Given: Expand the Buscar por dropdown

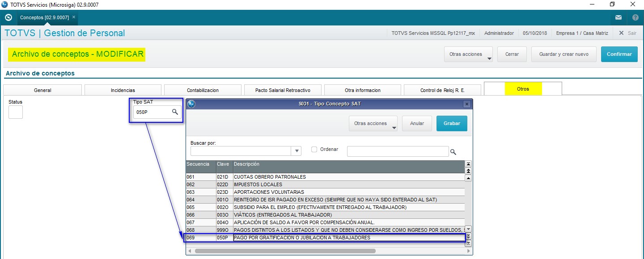Looking at the screenshot, I should click(x=296, y=151).
